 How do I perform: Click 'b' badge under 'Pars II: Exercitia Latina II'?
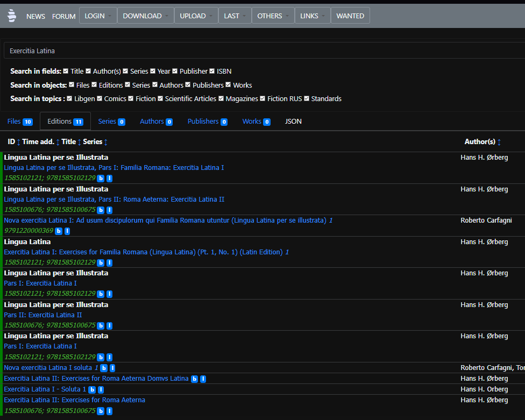tap(101, 326)
